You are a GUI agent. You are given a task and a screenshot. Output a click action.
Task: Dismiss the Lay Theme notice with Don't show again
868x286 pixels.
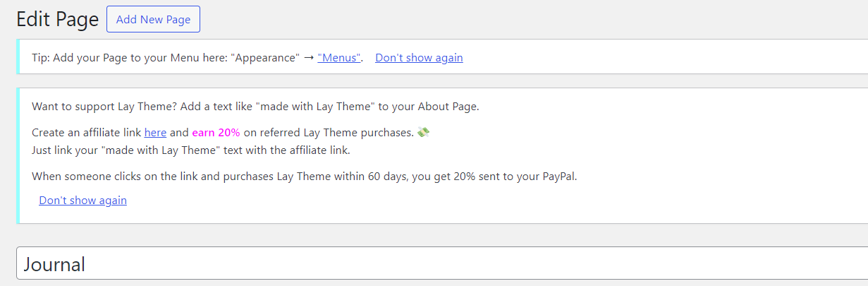point(82,201)
